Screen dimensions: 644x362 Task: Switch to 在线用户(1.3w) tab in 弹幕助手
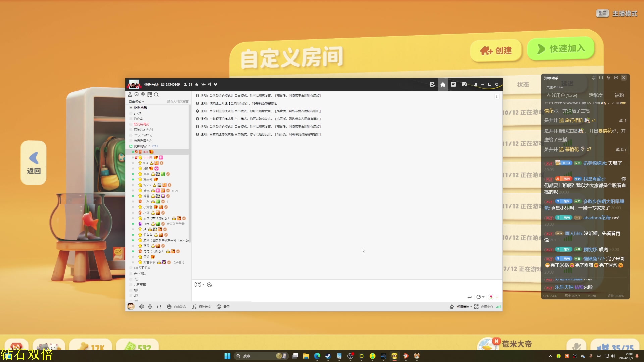(x=562, y=95)
